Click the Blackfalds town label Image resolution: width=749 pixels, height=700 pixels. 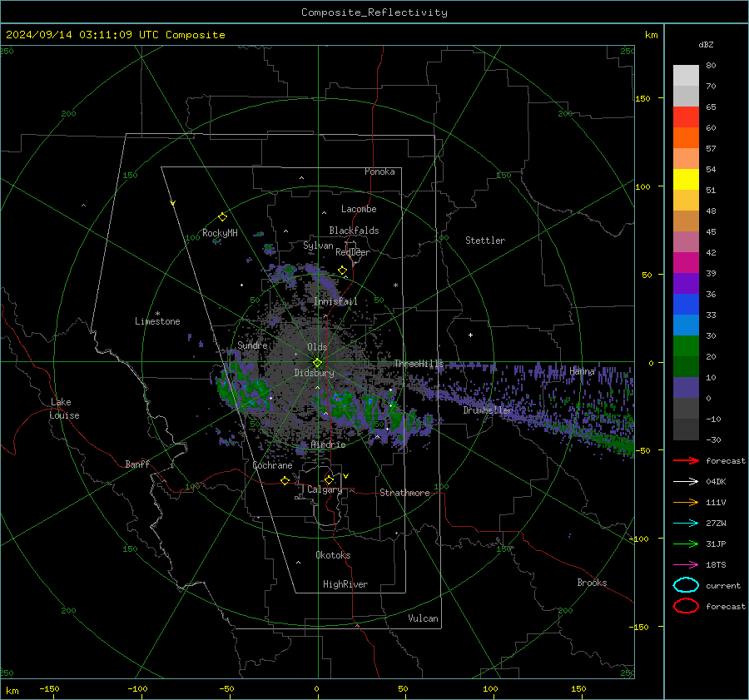click(x=354, y=231)
